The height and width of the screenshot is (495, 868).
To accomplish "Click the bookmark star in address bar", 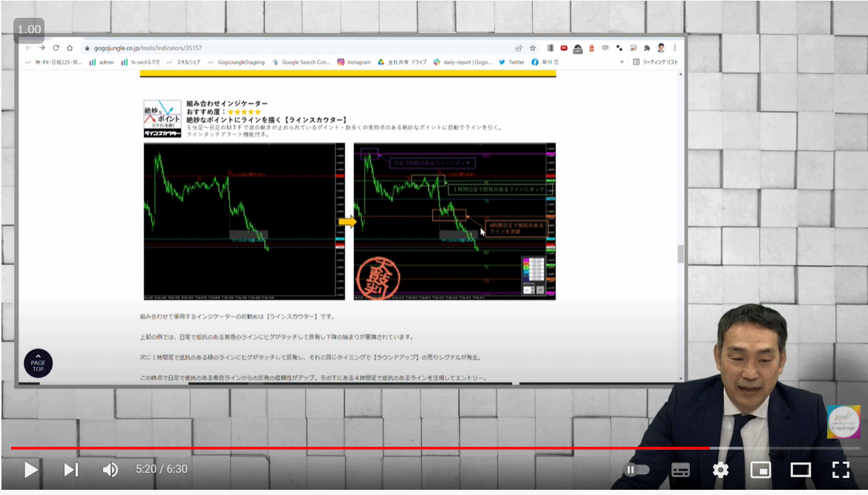I will point(533,47).
